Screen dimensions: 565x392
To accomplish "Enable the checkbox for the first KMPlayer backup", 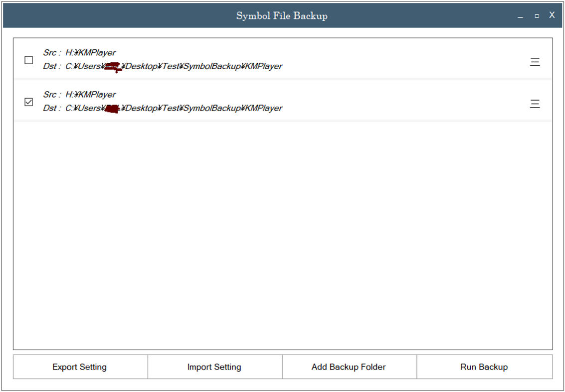I will (28, 60).
